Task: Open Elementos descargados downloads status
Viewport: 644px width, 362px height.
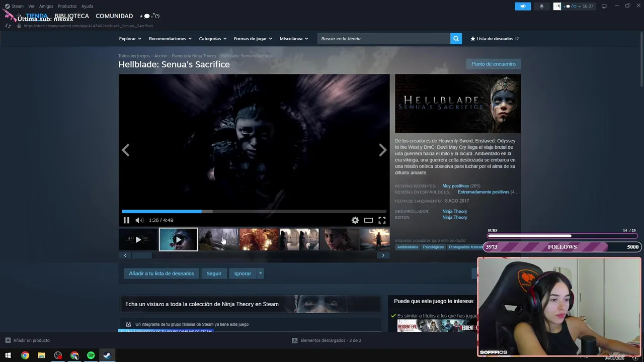Action: click(327, 340)
